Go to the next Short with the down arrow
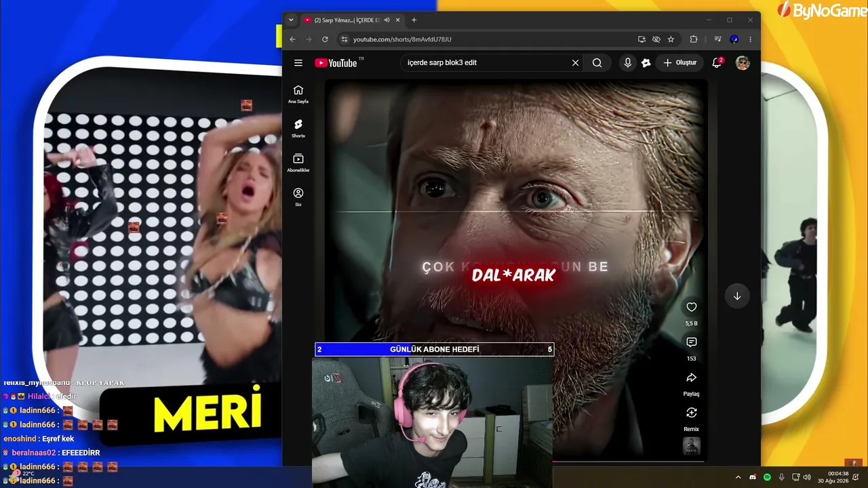Image resolution: width=868 pixels, height=488 pixels. 737,296
